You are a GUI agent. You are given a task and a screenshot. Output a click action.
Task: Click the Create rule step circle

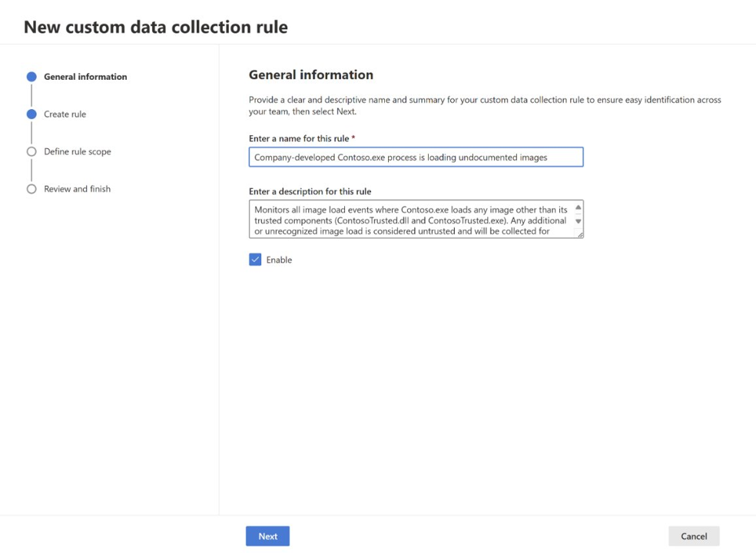pyautogui.click(x=31, y=114)
